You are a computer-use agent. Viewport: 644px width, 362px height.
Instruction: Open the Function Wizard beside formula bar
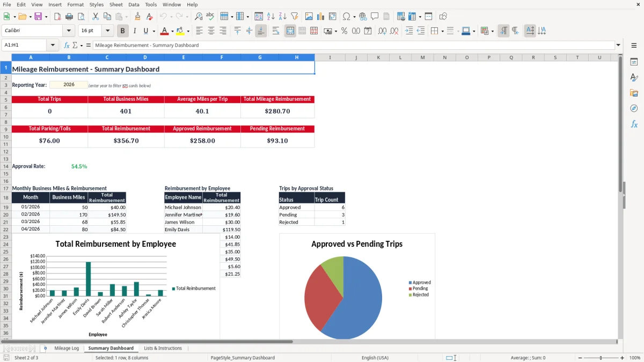[x=67, y=45]
